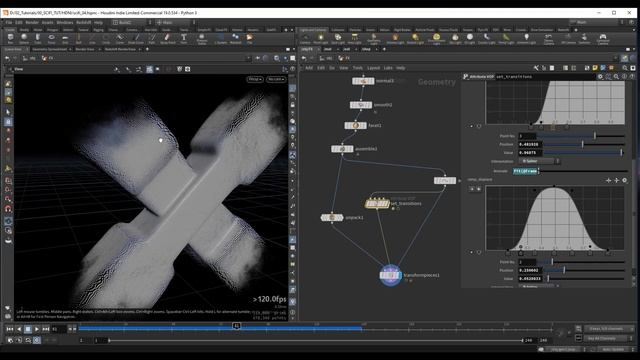The image size is (640, 360).
Task: Select the Grid shelf tool
Action: point(65,39)
